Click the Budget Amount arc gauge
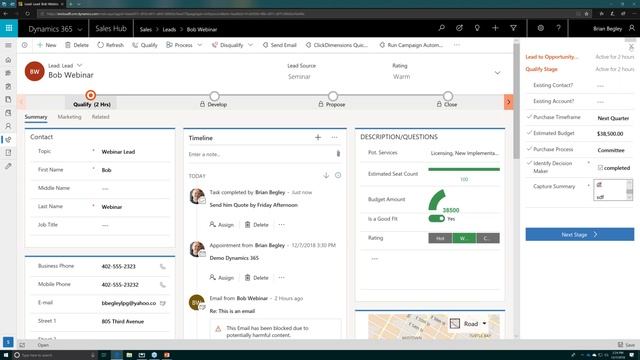 tap(437, 200)
